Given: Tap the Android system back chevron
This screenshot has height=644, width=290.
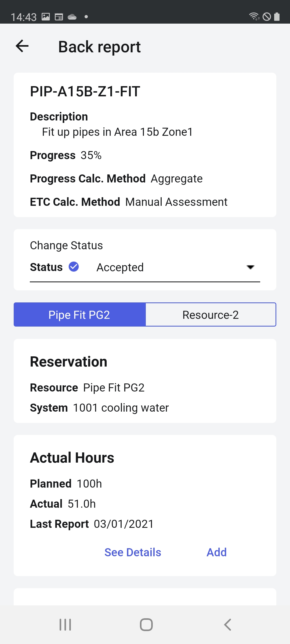Looking at the screenshot, I should pos(227,625).
